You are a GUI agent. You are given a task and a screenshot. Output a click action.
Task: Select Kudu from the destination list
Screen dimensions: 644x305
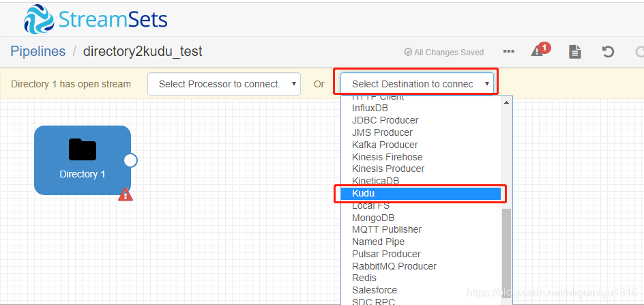(x=420, y=194)
